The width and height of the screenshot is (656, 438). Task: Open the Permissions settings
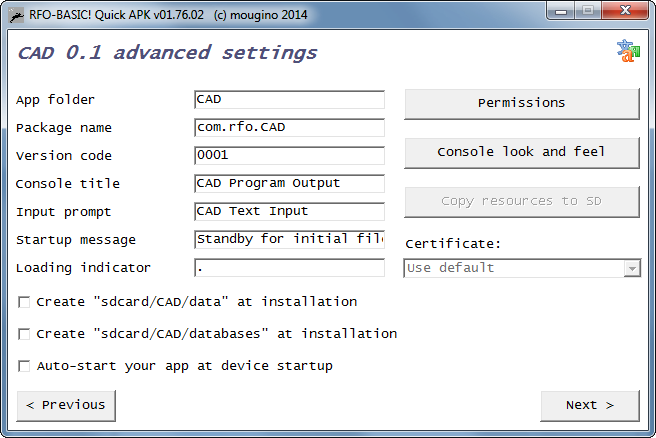[522, 103]
